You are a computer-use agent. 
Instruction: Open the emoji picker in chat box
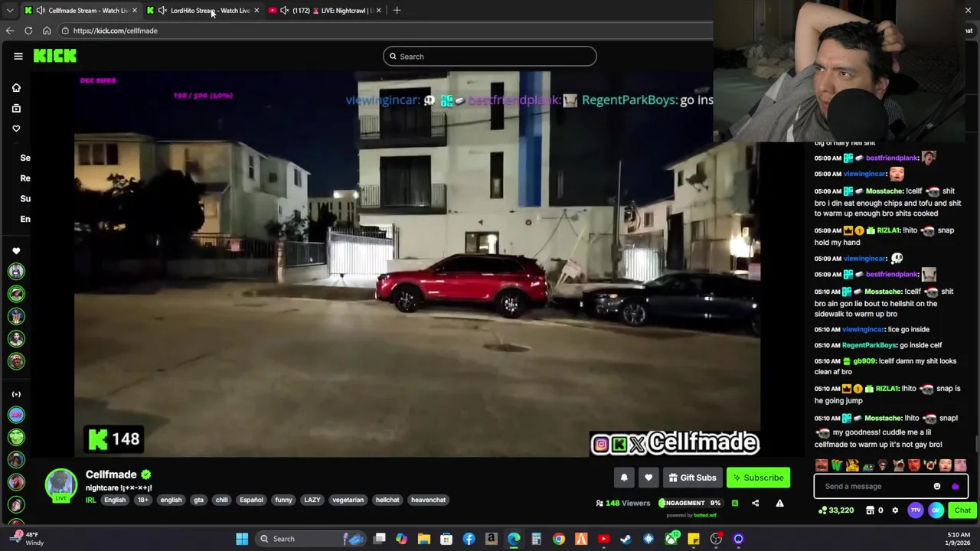937,486
